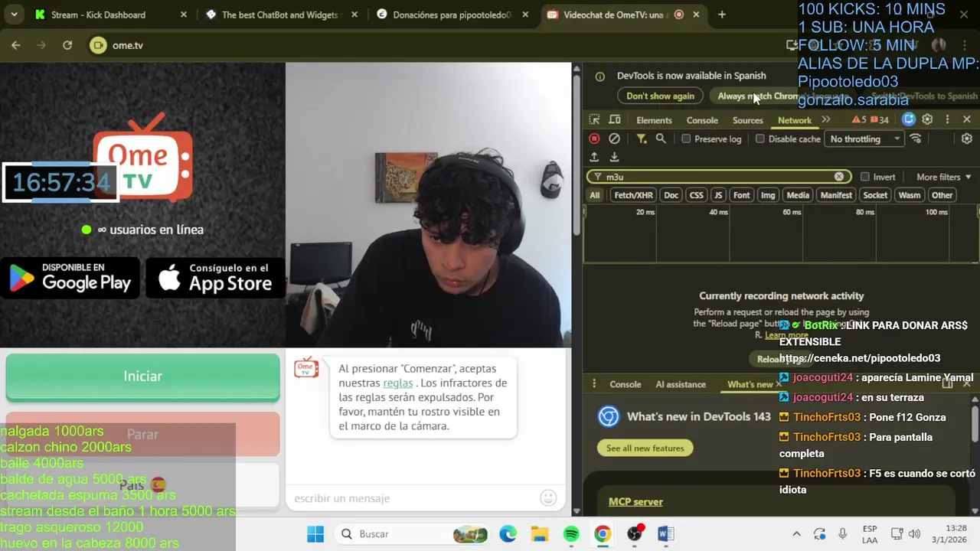This screenshot has width=980, height=551.
Task: Open Microsoft Edge from the taskbar
Action: coord(508,533)
